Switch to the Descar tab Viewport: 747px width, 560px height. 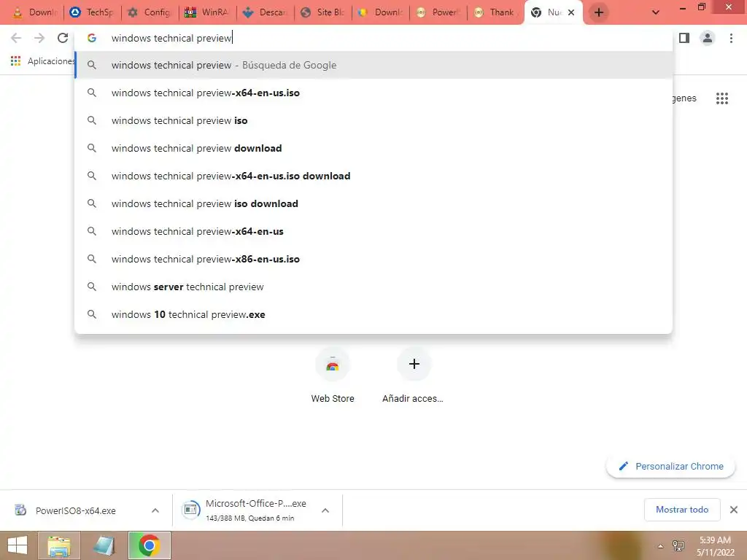265,12
